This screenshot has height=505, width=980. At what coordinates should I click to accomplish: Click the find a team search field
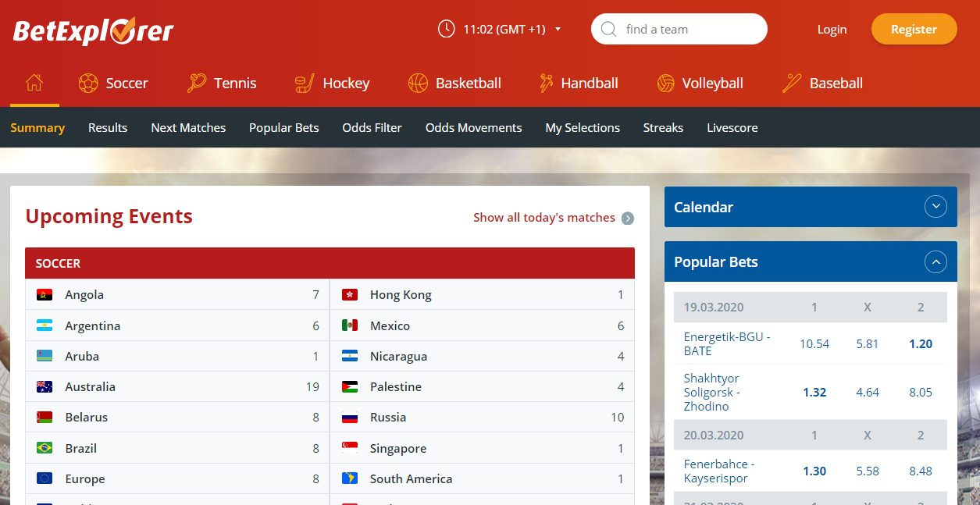[x=679, y=29]
